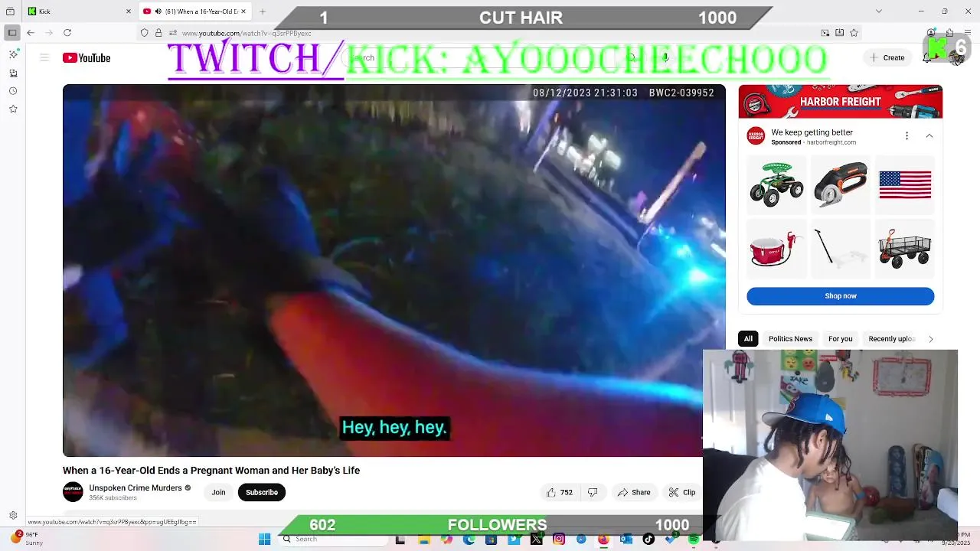Toggle the browser sidebar button
The width and height of the screenshot is (980, 551).
point(12,33)
